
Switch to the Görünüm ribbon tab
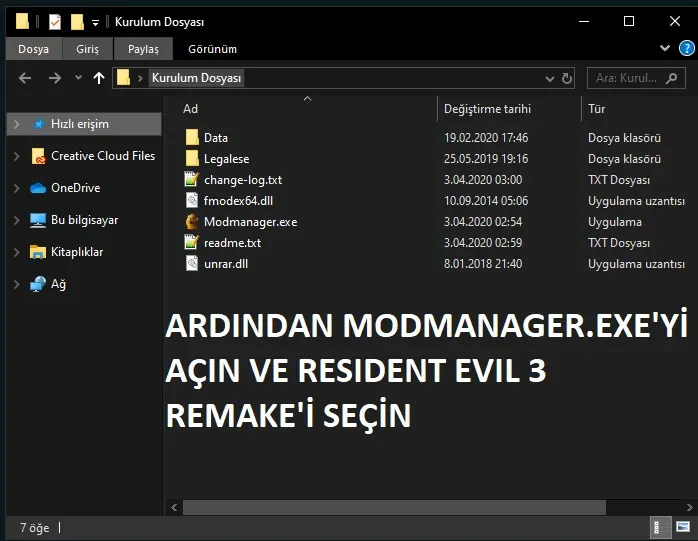pos(212,49)
